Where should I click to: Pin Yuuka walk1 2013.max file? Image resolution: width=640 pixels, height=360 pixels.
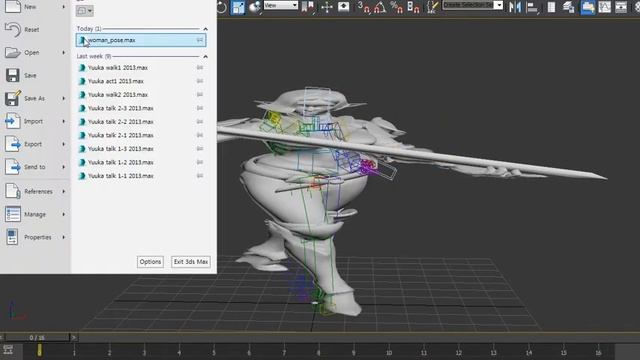(200, 67)
